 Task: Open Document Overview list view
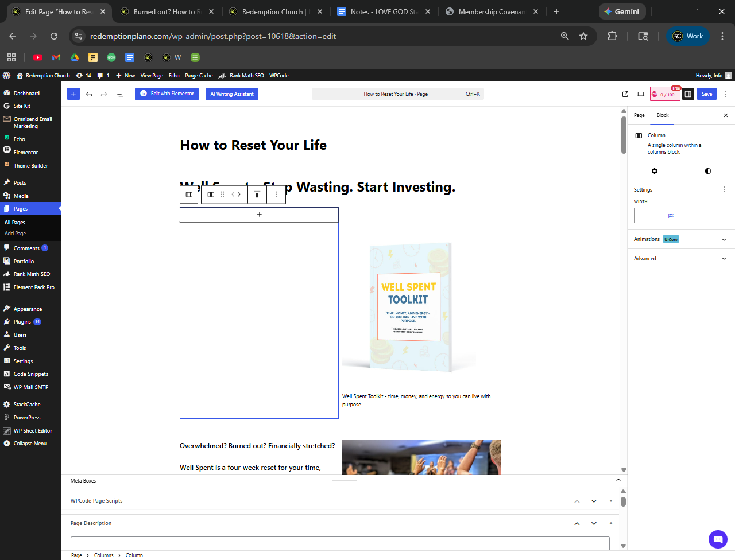pos(119,94)
